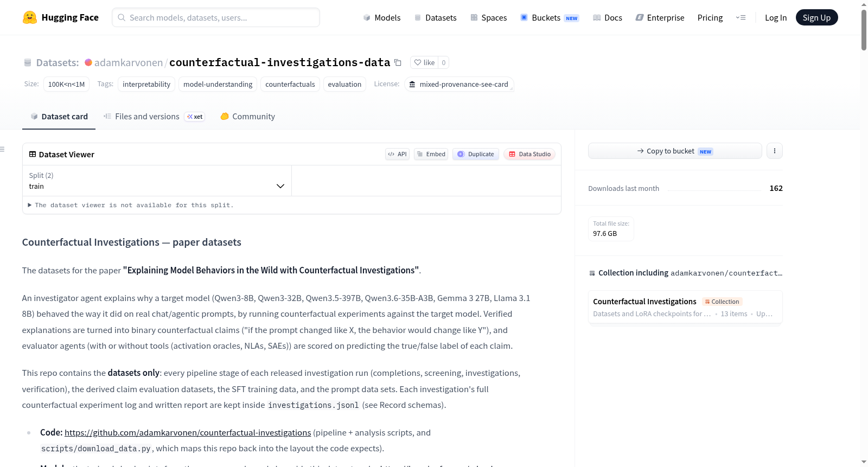Go to Pricing
This screenshot has height=467, width=868.
(710, 17)
